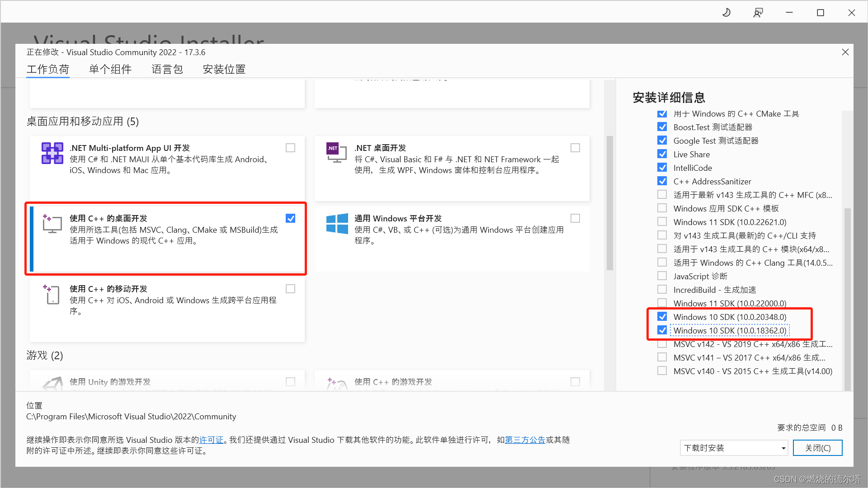Viewport: 868px width, 488px height.
Task: Click the 游戏 (2) section heading
Action: pyautogui.click(x=45, y=356)
